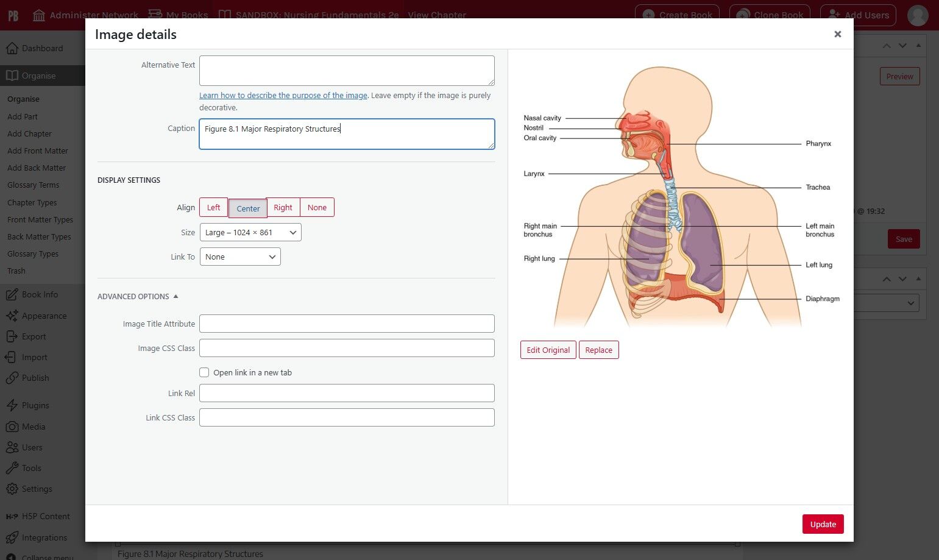Click the Plugins lightning icon
This screenshot has width=939, height=560.
(x=12, y=405)
